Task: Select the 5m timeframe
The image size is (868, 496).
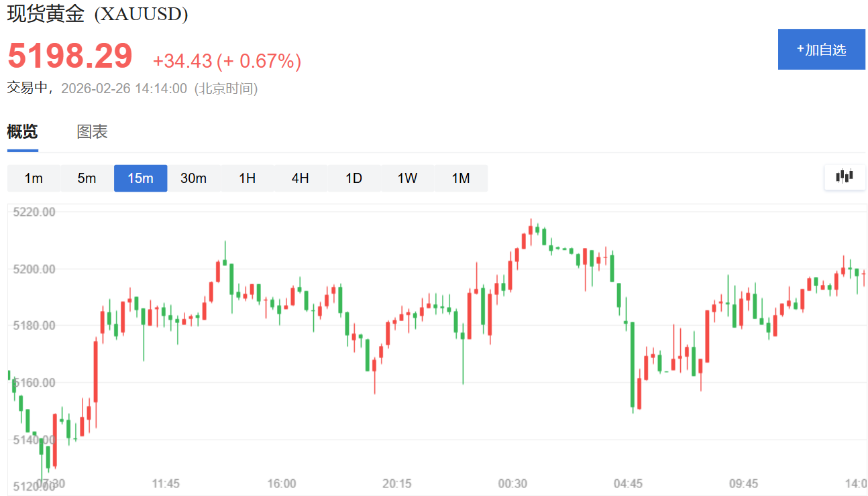Action: (87, 178)
